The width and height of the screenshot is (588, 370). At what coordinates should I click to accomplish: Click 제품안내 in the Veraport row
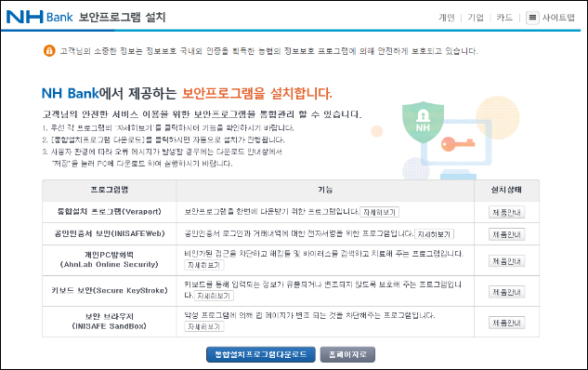pyautogui.click(x=506, y=212)
